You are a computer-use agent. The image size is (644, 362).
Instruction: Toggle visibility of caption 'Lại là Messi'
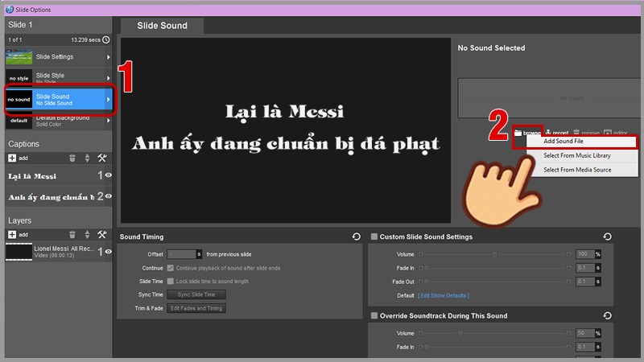(x=108, y=175)
